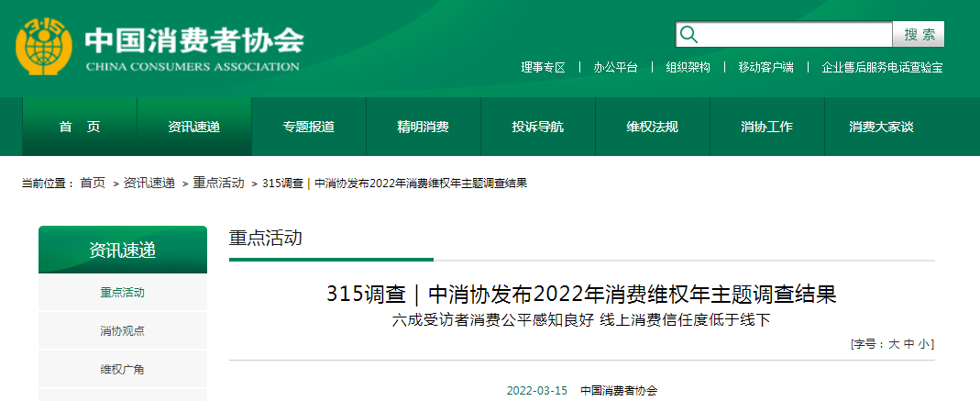
Task: Set font size to 大
Action: tap(894, 344)
